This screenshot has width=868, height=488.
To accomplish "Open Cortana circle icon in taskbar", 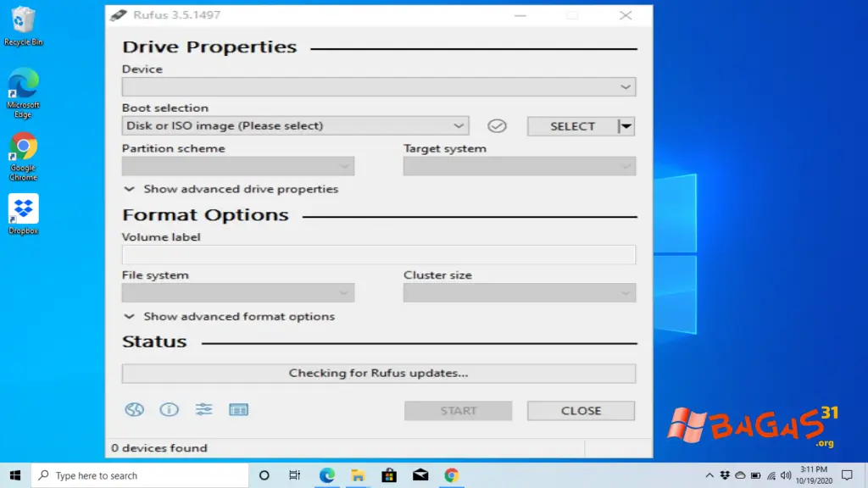I will (264, 475).
